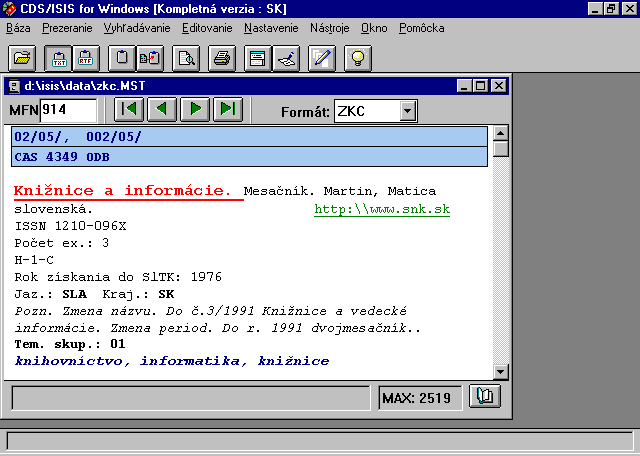Click the RTF export toolbar icon
Viewport: 640px width, 456px height.
tap(86, 58)
